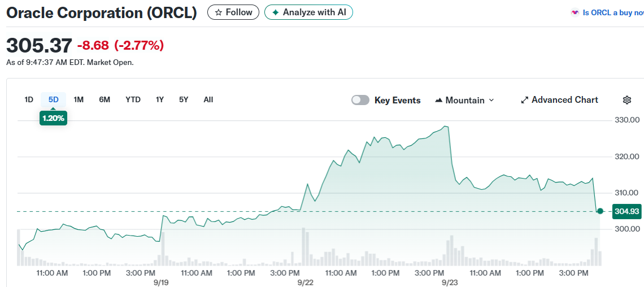The height and width of the screenshot is (287, 644).
Task: Click the Key Events label
Action: click(x=398, y=100)
